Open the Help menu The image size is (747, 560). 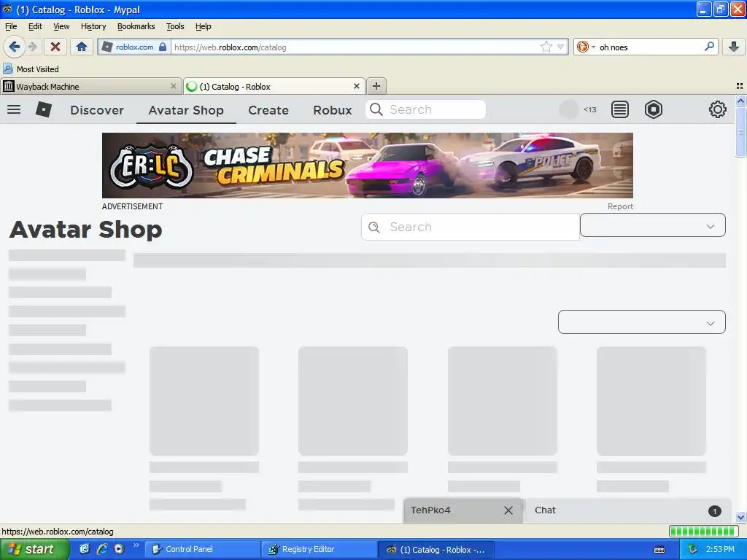click(x=204, y=27)
